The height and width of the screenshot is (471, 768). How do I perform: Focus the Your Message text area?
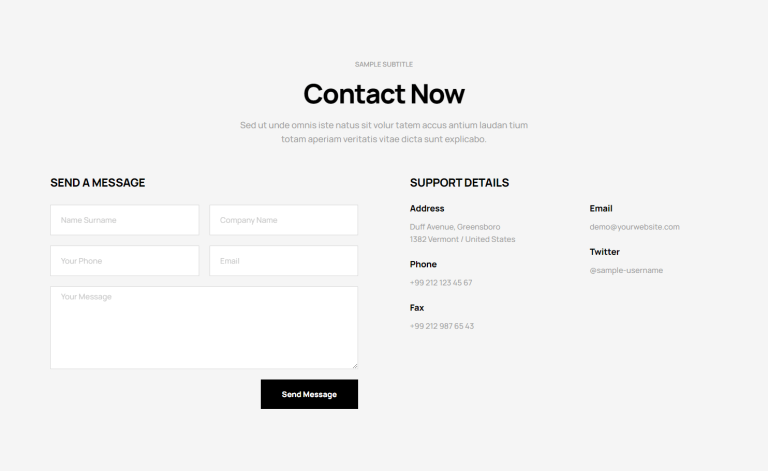[204, 327]
